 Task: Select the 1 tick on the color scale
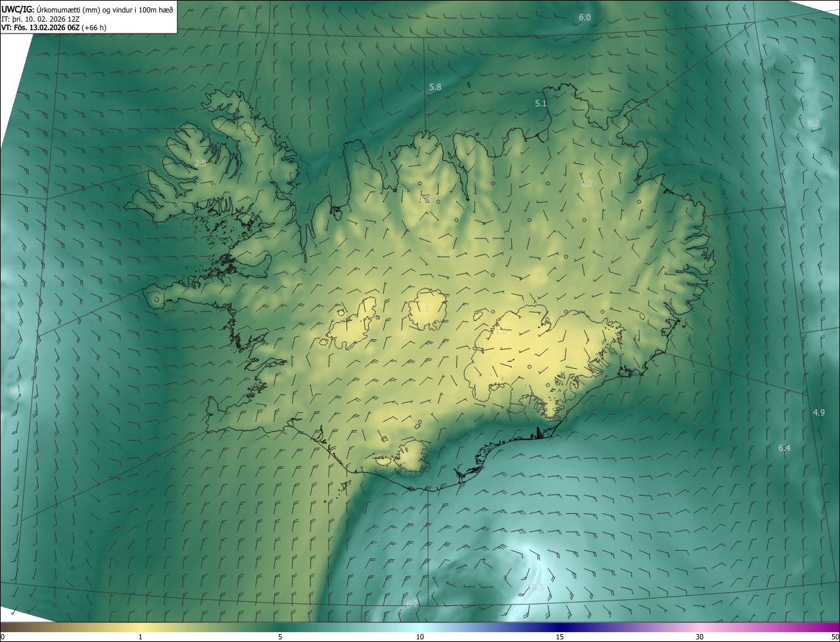pos(140,637)
